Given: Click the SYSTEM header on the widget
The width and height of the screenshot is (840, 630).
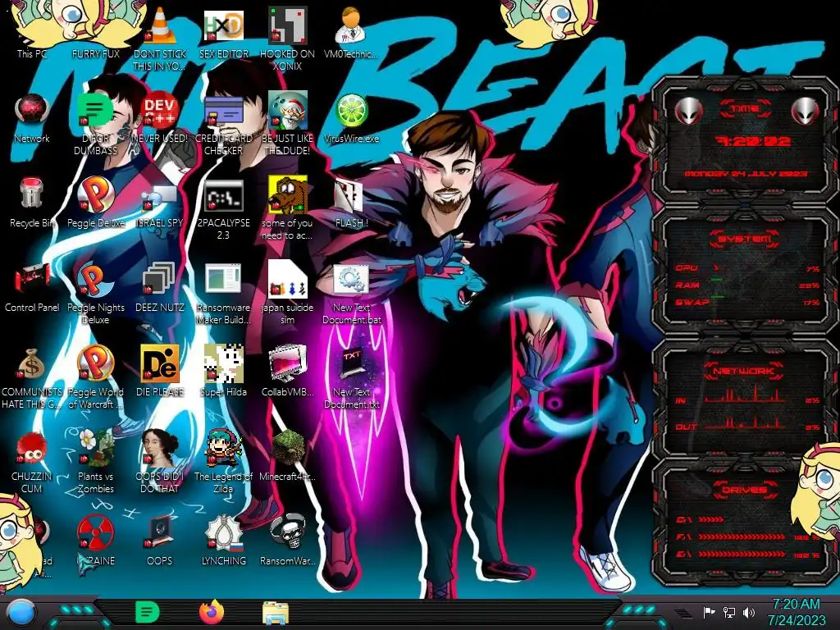Looking at the screenshot, I should 744,239.
